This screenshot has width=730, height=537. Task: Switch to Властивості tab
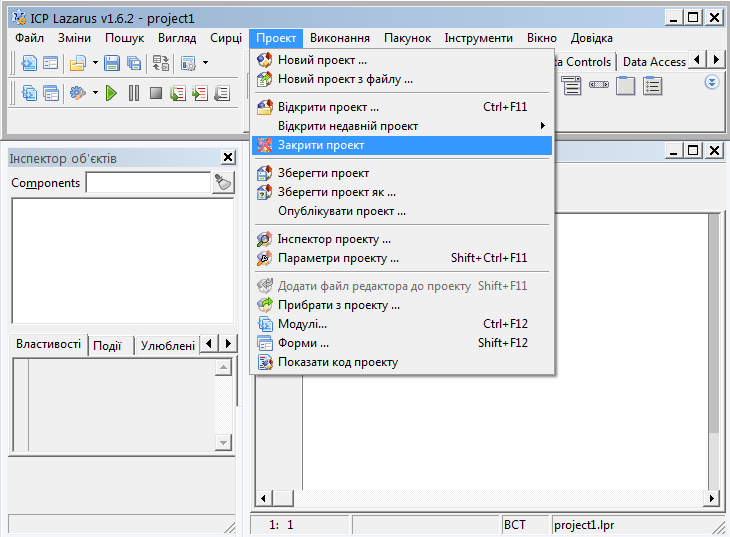click(48, 344)
